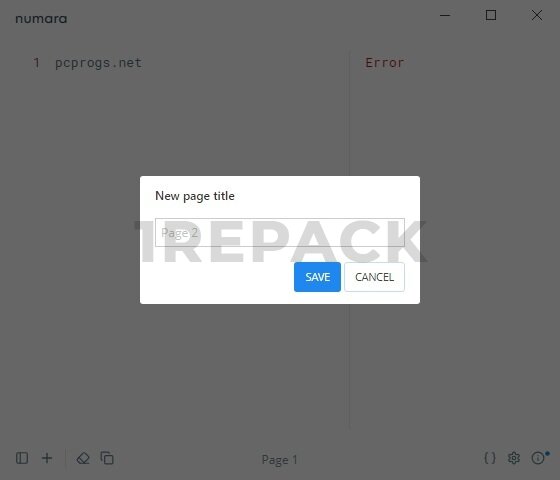The width and height of the screenshot is (560, 480).
Task: Maximize the numara window
Action: 491,15
